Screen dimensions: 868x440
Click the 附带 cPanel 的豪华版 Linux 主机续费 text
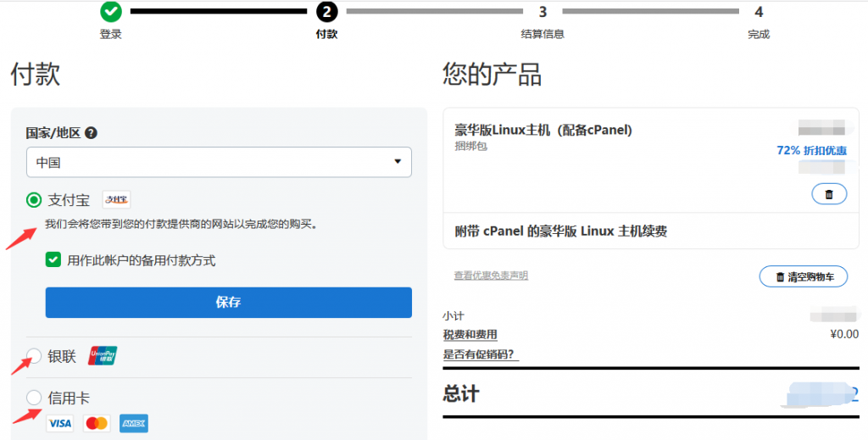click(561, 231)
